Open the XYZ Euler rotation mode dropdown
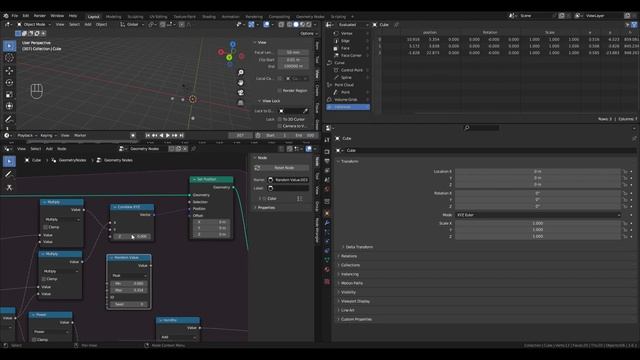Screen dimensions: 640x360 point(538,215)
